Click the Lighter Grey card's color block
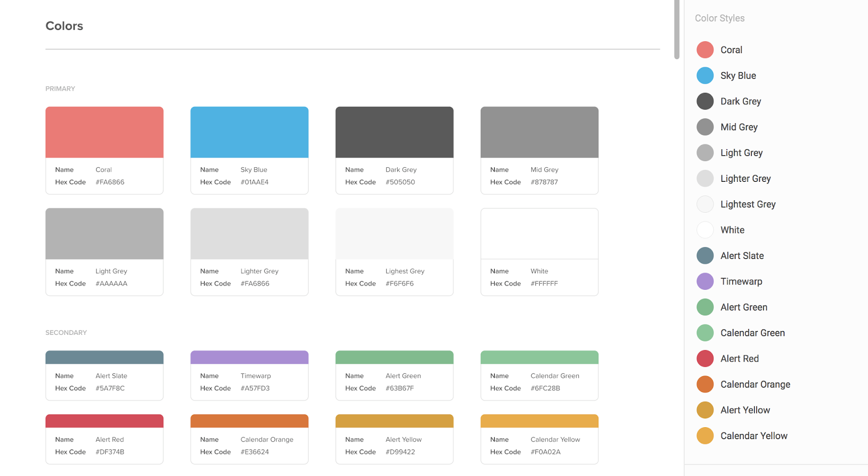 pos(250,234)
